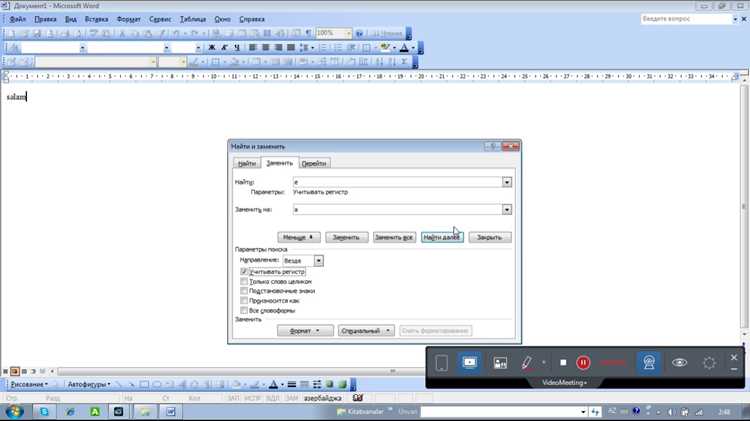
Task: Open the zoom 100% dropdown
Action: pyautogui.click(x=348, y=33)
